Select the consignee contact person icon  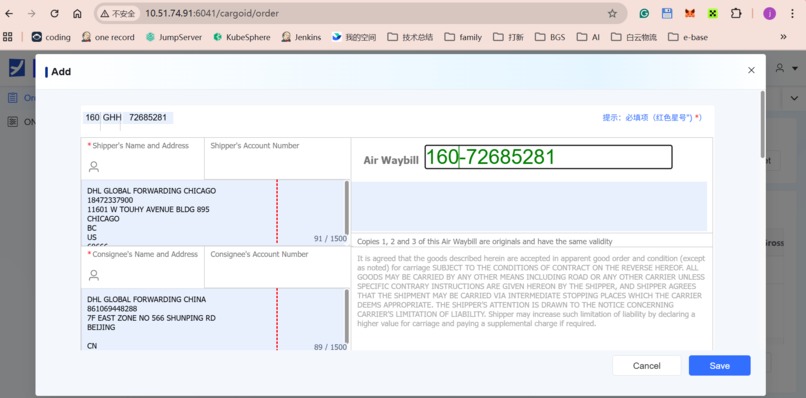(x=94, y=276)
